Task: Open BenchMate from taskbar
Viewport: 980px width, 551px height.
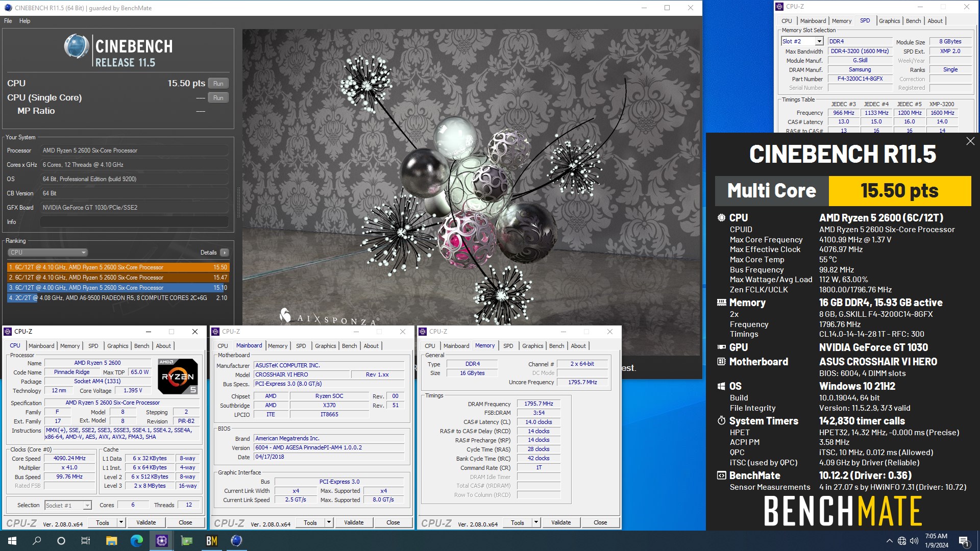Action: tap(211, 541)
